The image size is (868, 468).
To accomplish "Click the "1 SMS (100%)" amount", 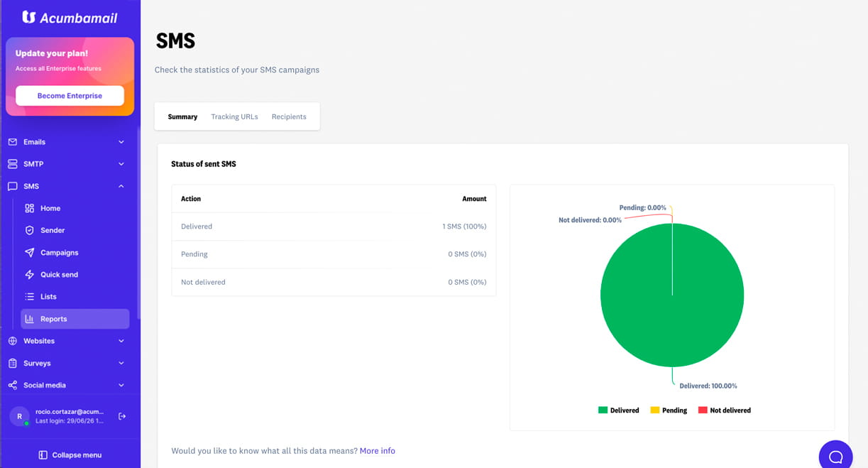I will (464, 227).
